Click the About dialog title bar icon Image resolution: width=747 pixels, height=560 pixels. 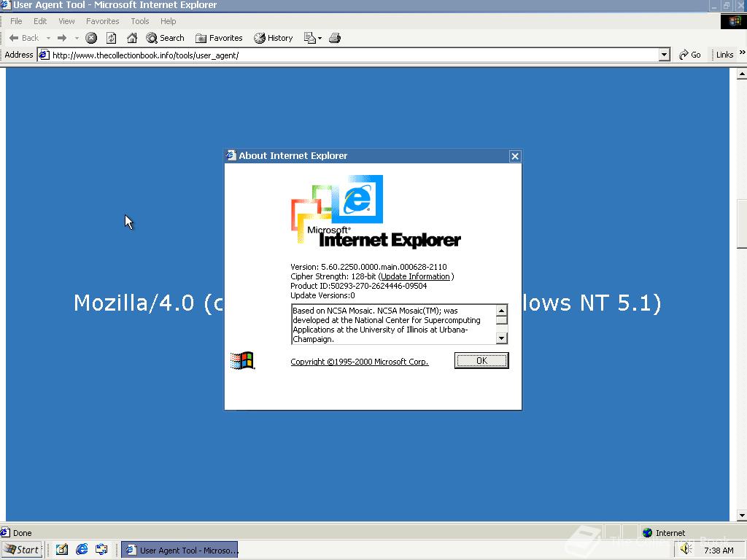click(x=231, y=156)
